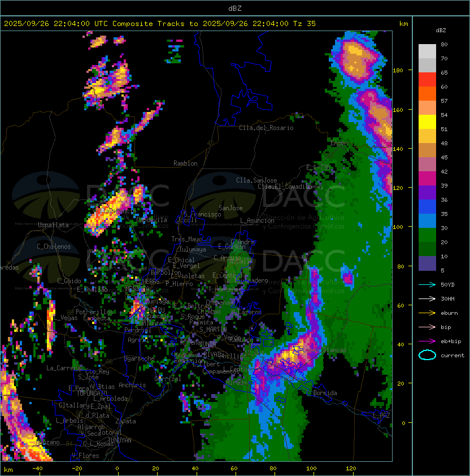The width and height of the screenshot is (470, 476).
Task: Select the green swatch between 30 and 20
Action: [x=427, y=235]
